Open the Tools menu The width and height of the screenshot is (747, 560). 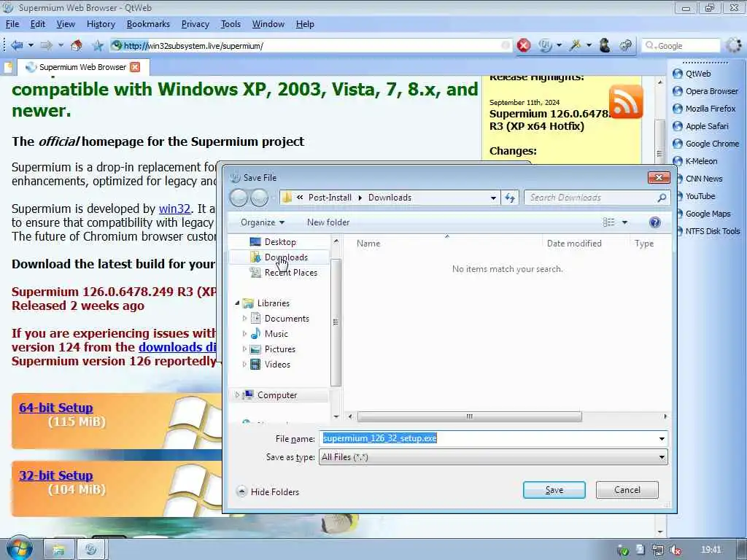231,24
